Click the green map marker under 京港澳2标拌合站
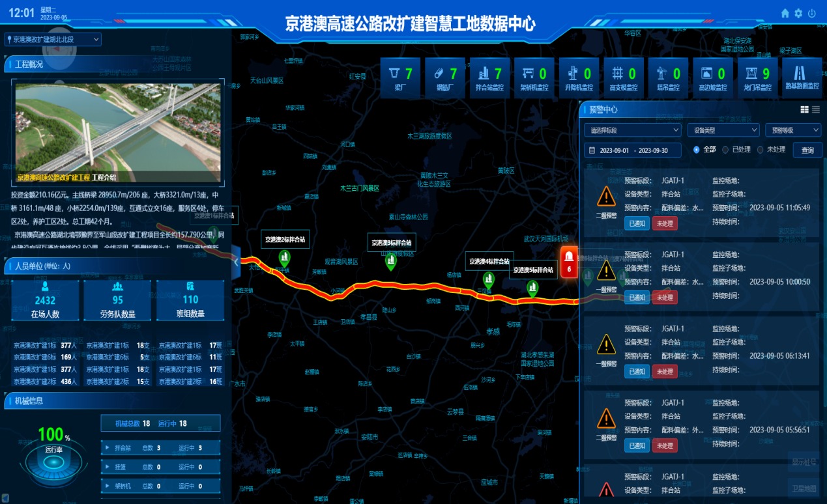The width and height of the screenshot is (827, 504). 284,259
